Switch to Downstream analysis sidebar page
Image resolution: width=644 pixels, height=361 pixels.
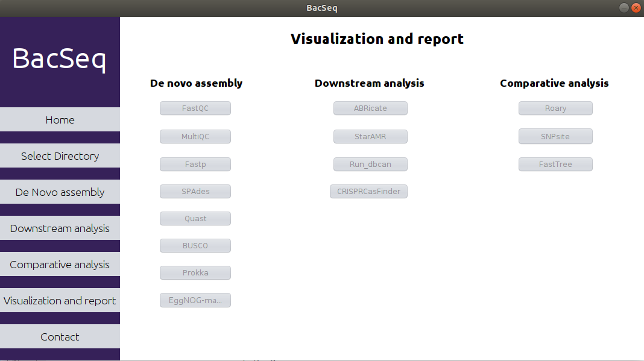(x=60, y=228)
